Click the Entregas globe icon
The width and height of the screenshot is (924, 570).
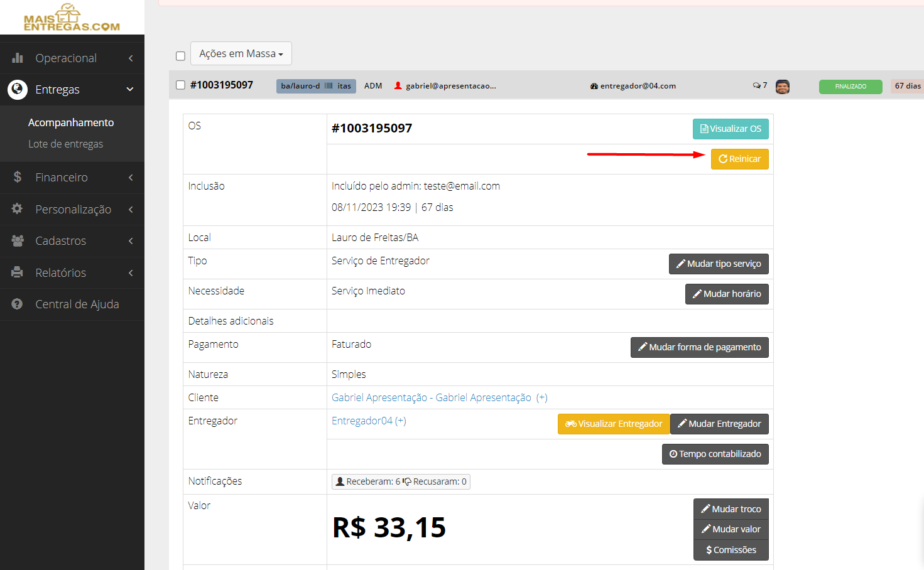tap(18, 89)
